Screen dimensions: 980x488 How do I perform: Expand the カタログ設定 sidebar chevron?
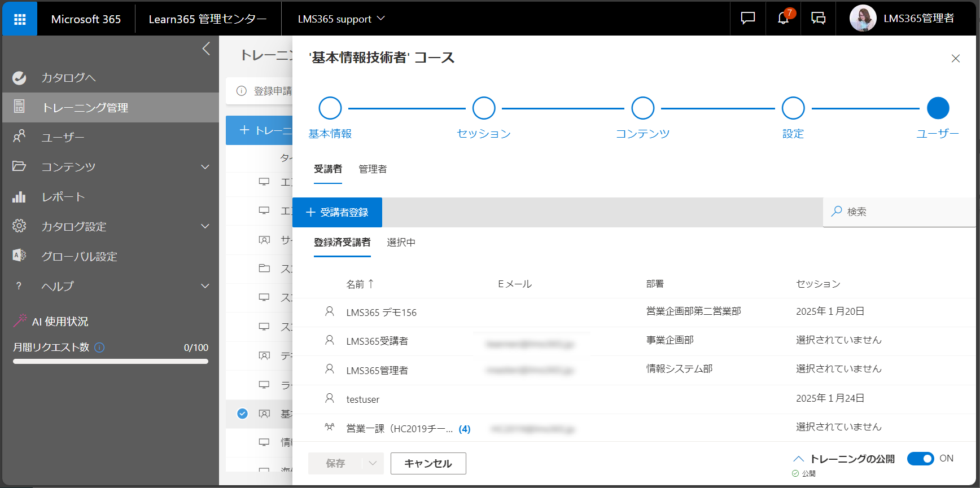[x=205, y=226]
